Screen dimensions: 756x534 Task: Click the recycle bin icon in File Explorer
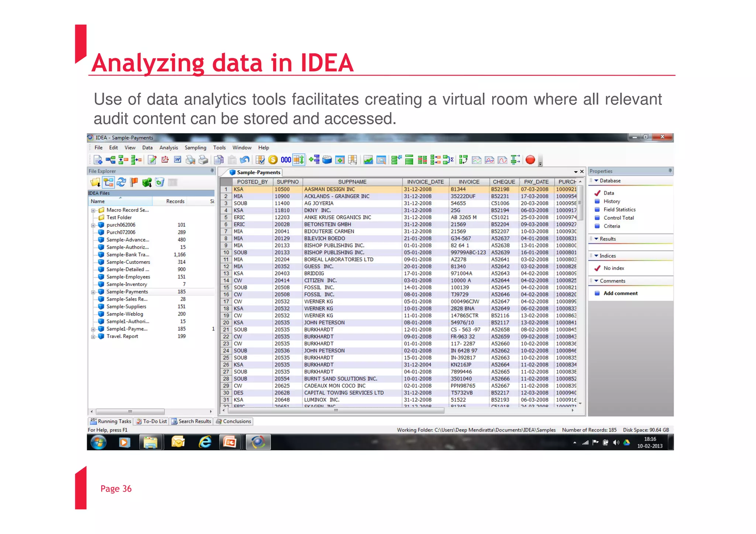(159, 182)
